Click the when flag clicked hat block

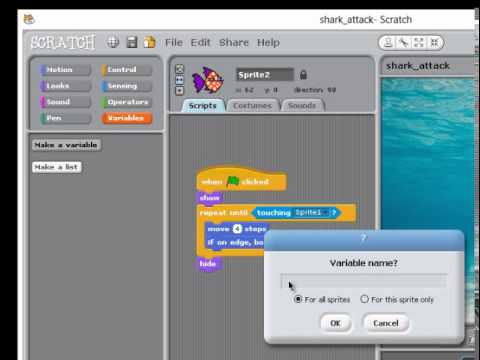coord(241,180)
